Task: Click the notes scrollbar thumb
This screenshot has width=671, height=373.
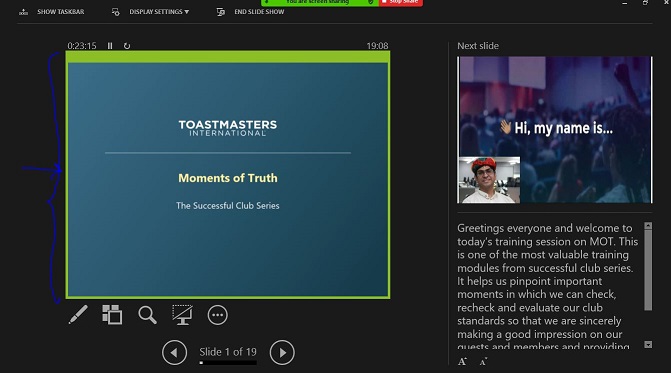Action: coord(648,270)
